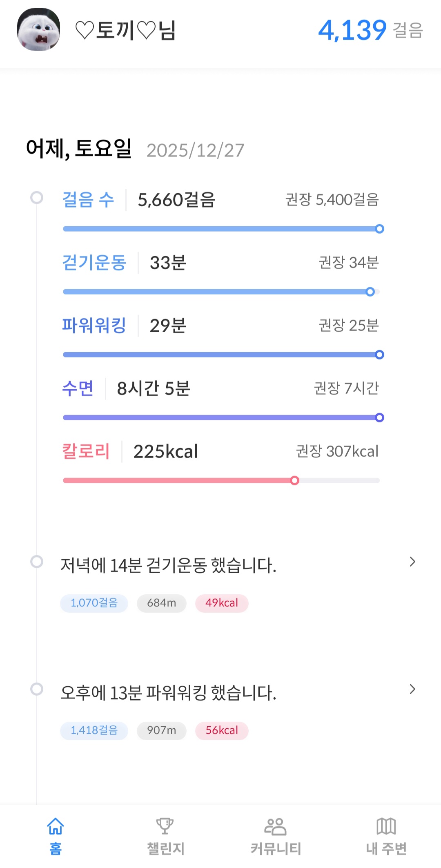Open the 파워워킹 label
The height and width of the screenshot is (868, 441).
point(94,326)
